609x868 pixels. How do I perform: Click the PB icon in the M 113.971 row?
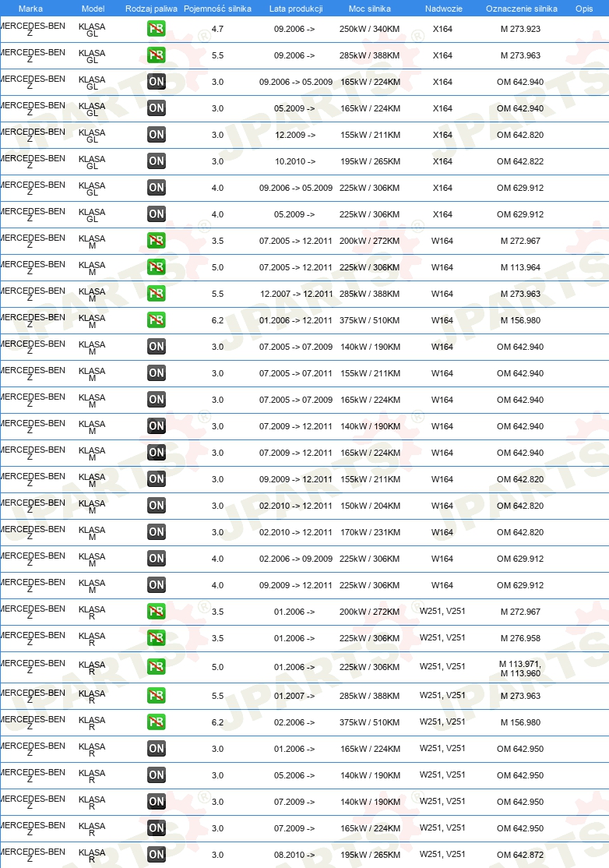pos(157,666)
